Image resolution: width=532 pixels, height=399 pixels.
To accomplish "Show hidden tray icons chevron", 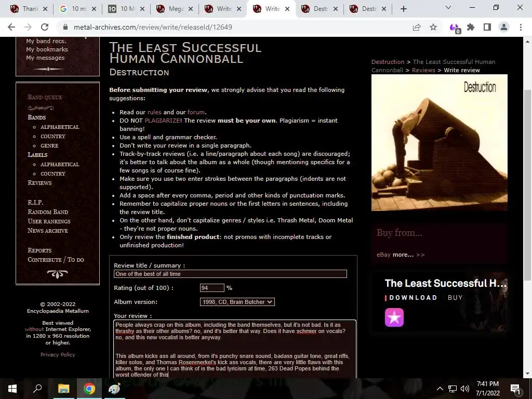I will click(x=440, y=389).
